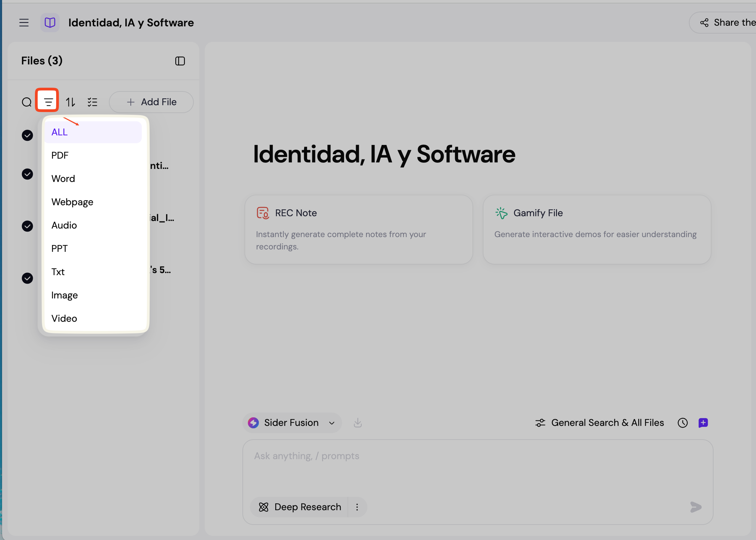Open the hamburger menu icon

pyautogui.click(x=24, y=23)
